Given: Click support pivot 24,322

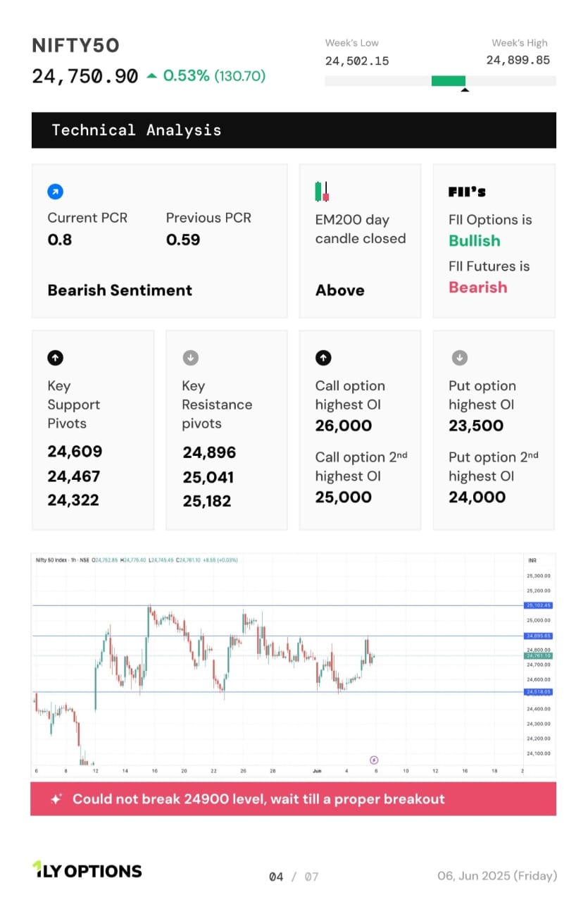Looking at the screenshot, I should [x=73, y=500].
